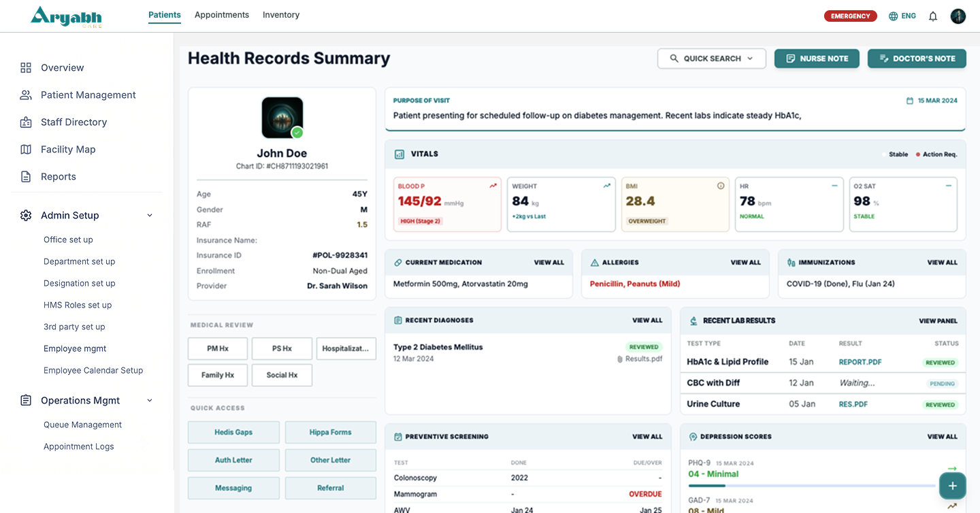Click John Doe profile photo
This screenshot has width=980, height=513.
282,118
